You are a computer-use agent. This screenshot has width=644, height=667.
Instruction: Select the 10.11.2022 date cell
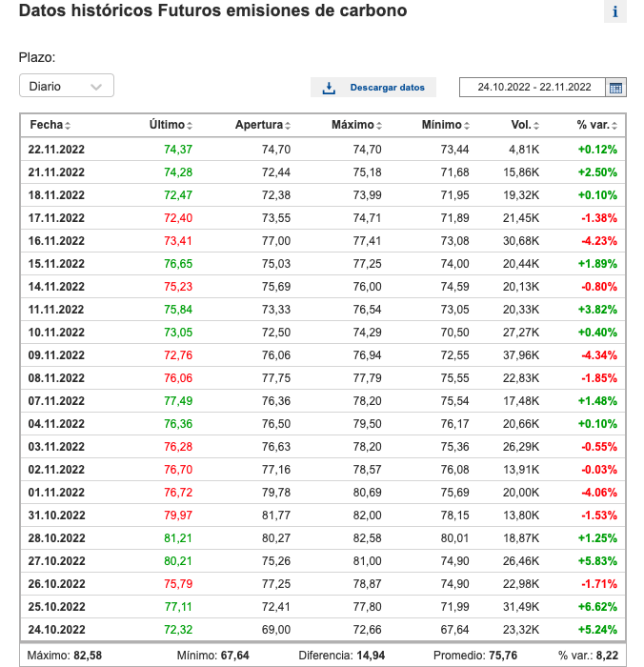pyautogui.click(x=56, y=333)
